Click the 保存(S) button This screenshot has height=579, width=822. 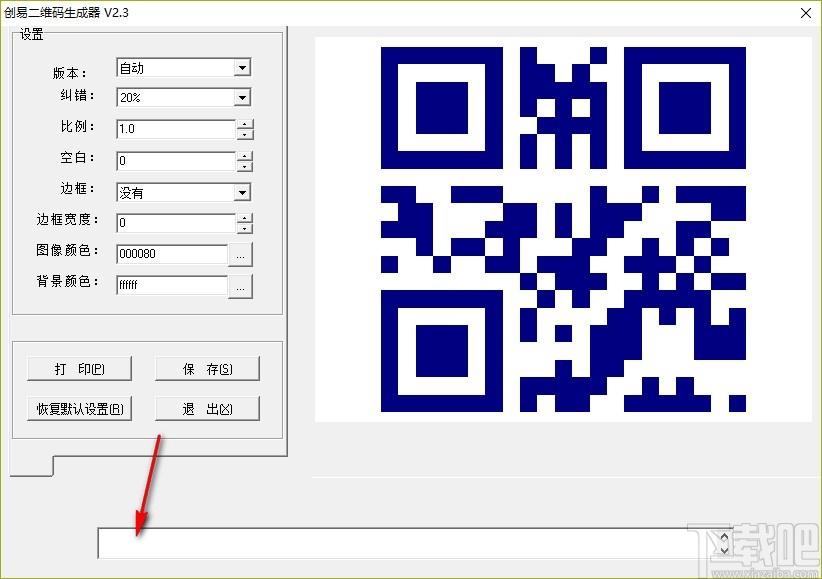(x=208, y=369)
